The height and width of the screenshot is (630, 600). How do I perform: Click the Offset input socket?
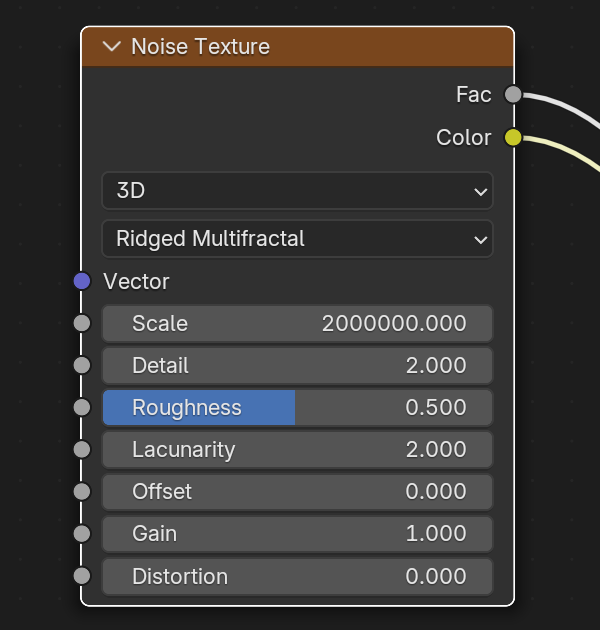click(x=82, y=491)
